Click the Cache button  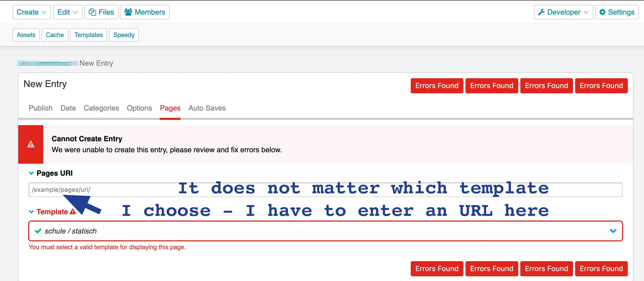pos(55,35)
